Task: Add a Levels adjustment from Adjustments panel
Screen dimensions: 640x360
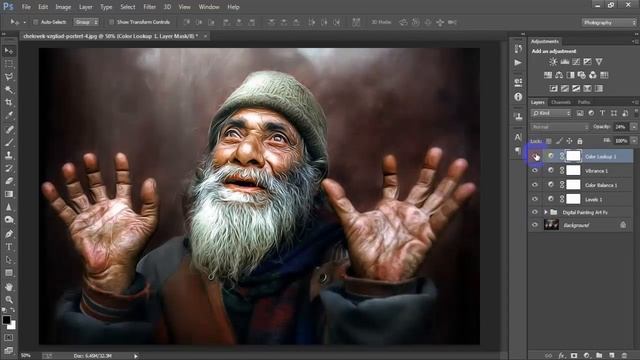Action: [564, 62]
